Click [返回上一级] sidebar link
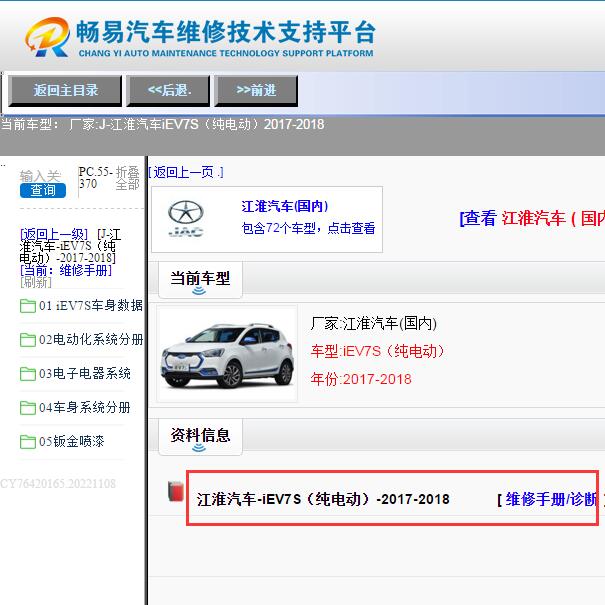 pos(54,234)
